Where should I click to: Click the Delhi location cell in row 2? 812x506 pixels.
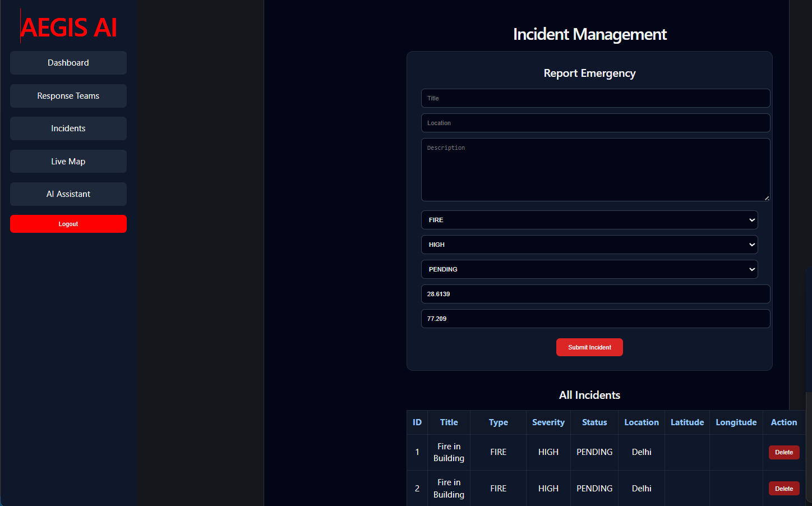coord(642,489)
